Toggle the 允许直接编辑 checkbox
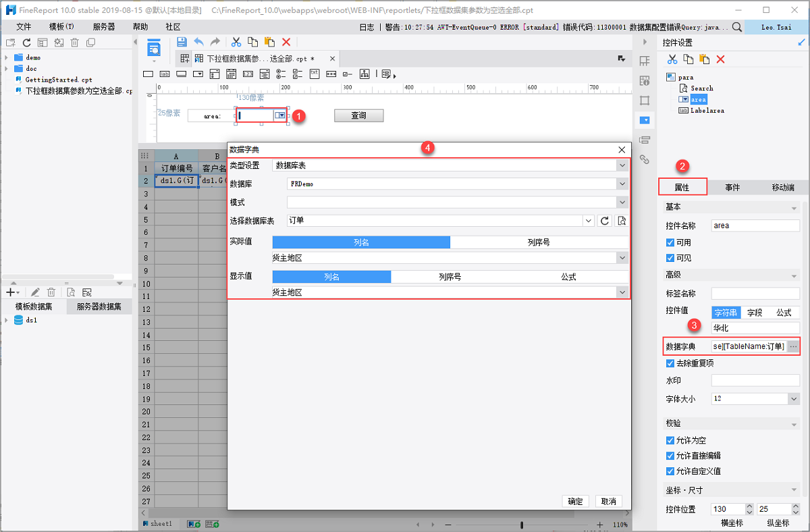 (670, 456)
